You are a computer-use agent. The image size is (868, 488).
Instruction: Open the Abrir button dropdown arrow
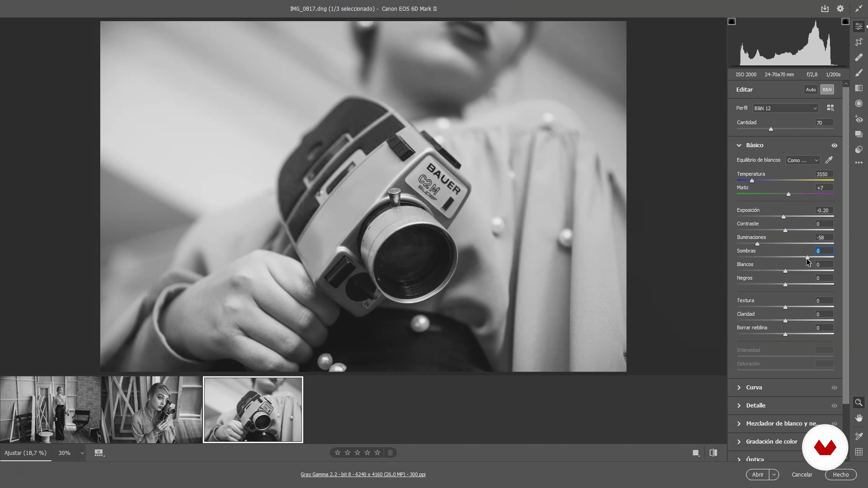tap(774, 474)
